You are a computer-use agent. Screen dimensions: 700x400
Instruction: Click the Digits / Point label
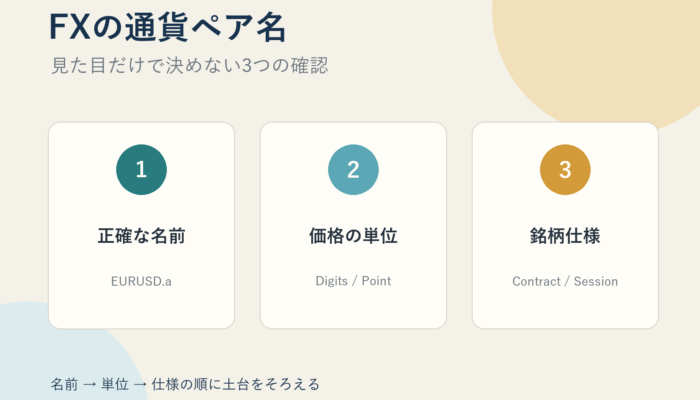(353, 281)
